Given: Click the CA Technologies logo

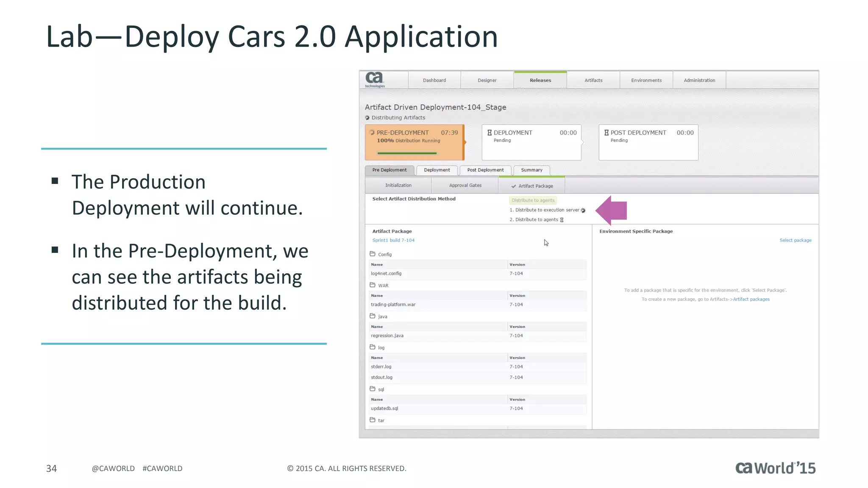Looking at the screenshot, I should (375, 80).
